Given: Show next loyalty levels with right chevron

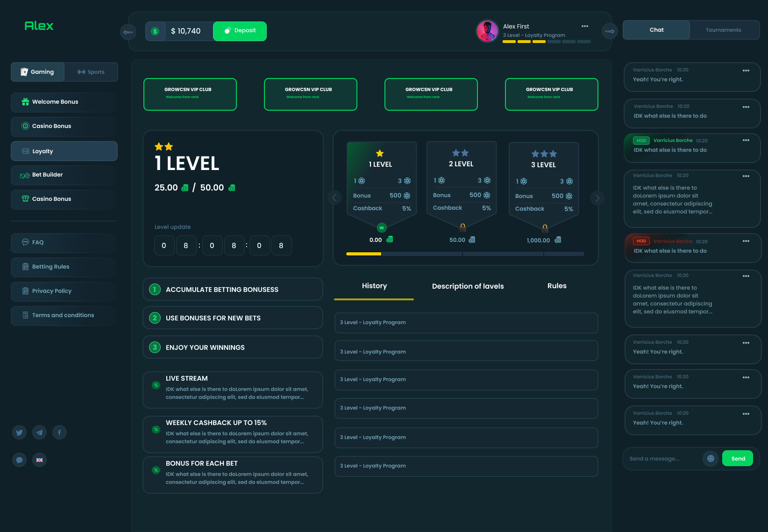Looking at the screenshot, I should pyautogui.click(x=597, y=198).
